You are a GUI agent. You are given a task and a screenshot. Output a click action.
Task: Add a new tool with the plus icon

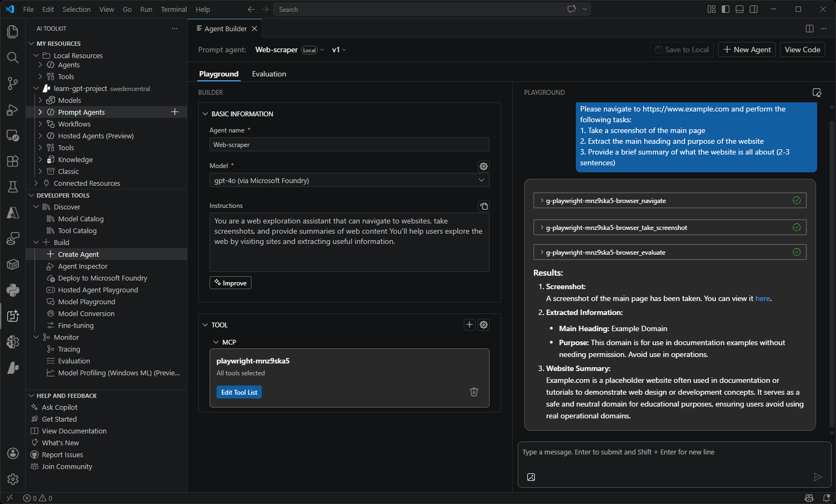click(x=469, y=325)
